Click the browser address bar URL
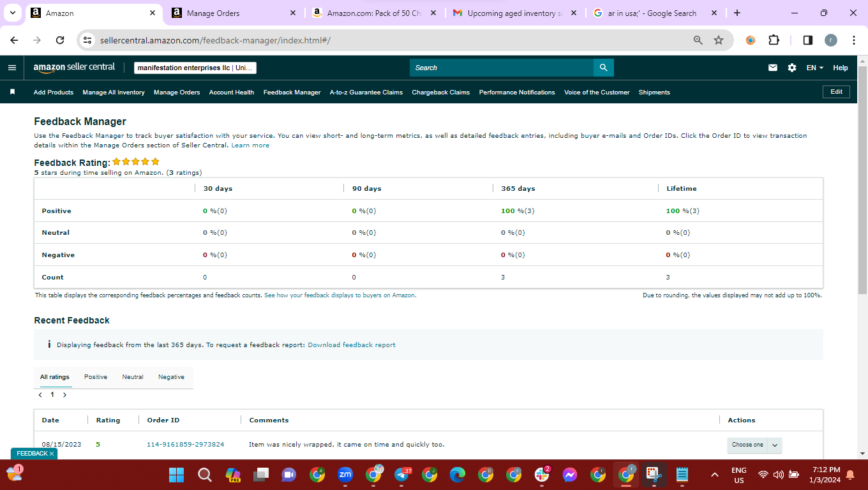 215,40
